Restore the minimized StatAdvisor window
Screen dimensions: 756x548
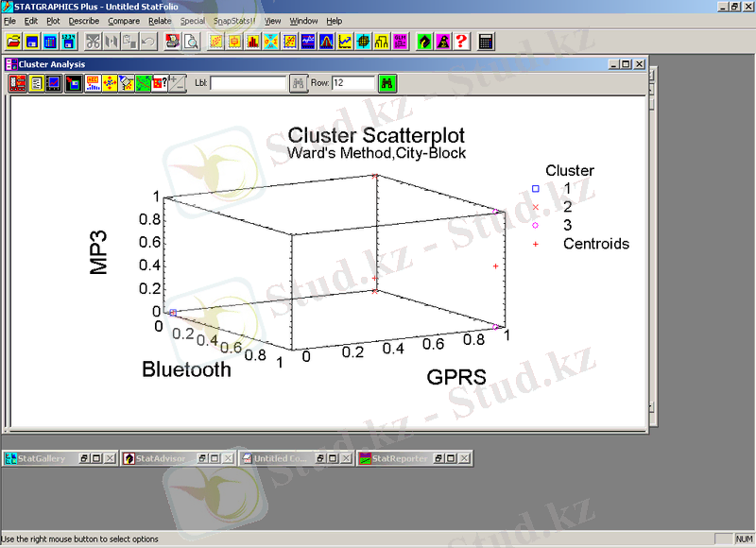pos(203,458)
